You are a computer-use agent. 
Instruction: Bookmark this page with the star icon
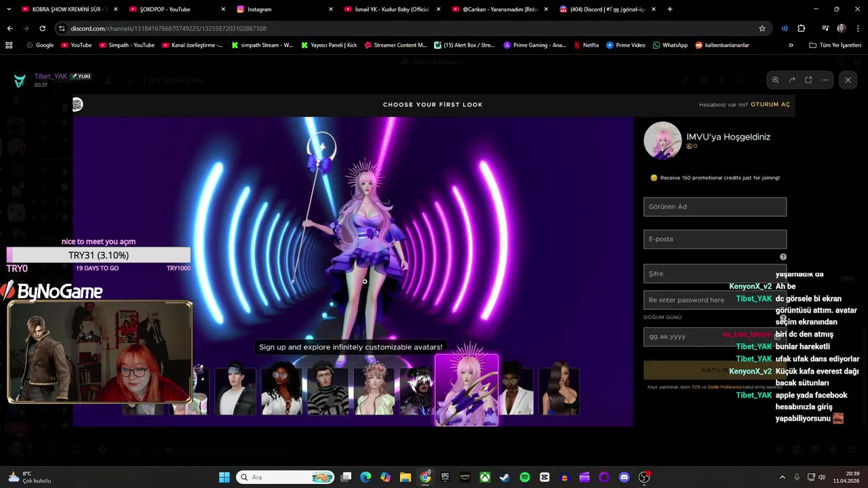[762, 28]
